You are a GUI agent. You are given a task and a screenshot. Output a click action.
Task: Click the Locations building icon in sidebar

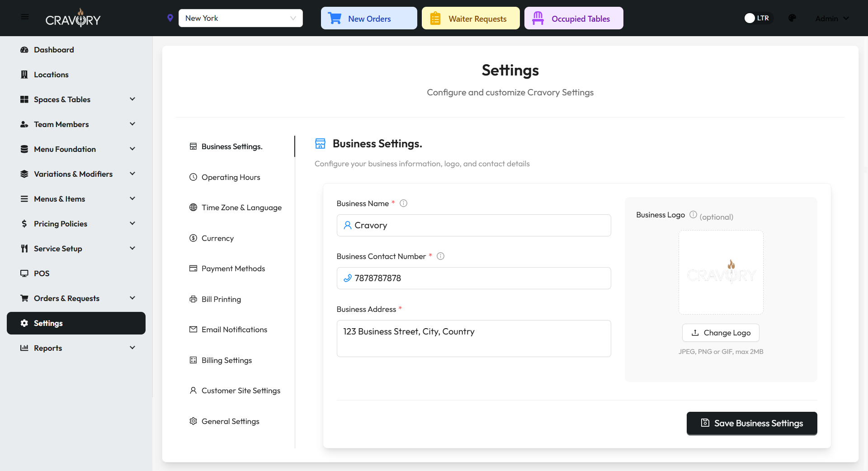click(24, 75)
